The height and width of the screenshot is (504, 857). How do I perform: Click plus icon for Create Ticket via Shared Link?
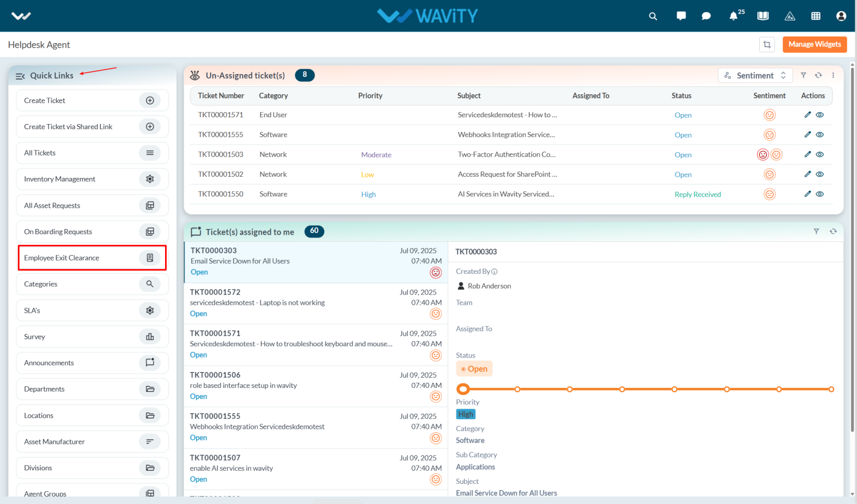tap(150, 127)
